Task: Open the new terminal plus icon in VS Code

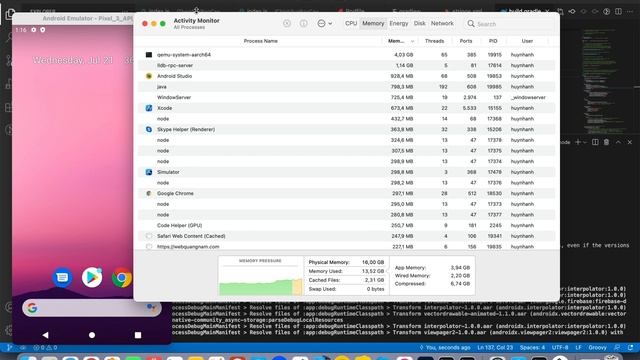Action: [x=578, y=142]
